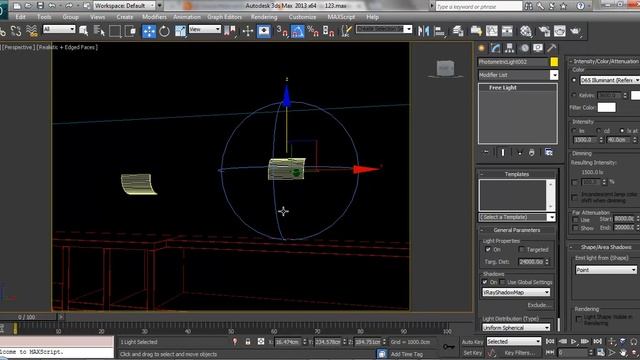
Task: Click the Set Key button
Action: (472, 353)
